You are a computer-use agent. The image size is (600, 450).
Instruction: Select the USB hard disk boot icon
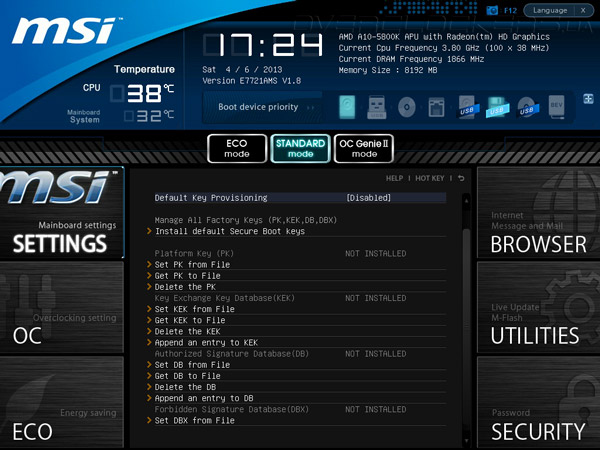[467, 107]
